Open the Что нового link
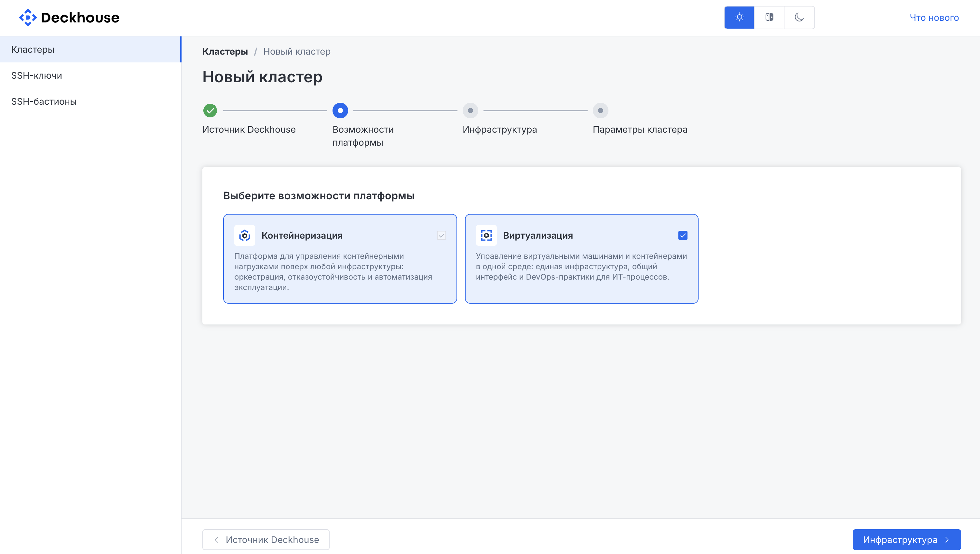980x554 pixels. (x=934, y=18)
